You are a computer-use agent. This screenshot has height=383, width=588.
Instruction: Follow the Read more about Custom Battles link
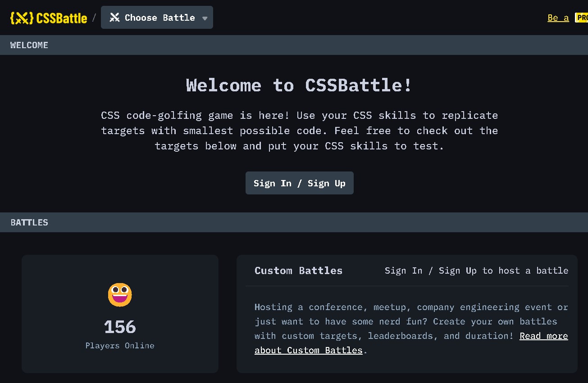click(543, 336)
